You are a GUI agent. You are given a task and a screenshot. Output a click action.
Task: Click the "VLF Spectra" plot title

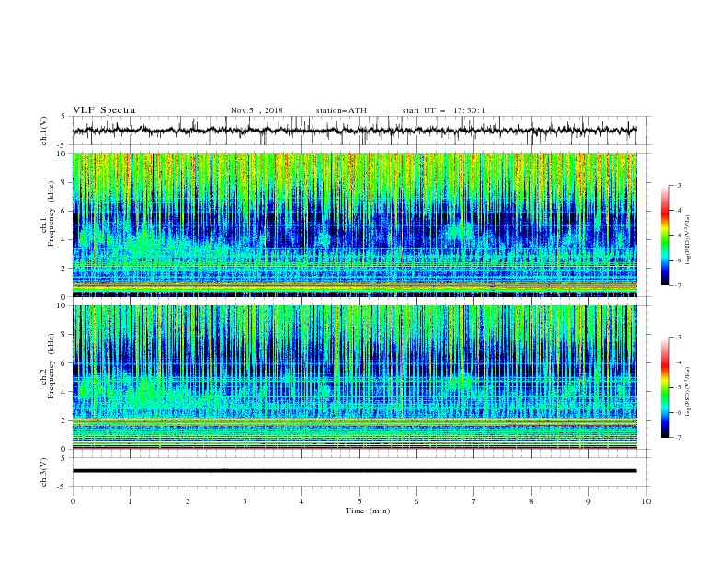[x=104, y=110]
